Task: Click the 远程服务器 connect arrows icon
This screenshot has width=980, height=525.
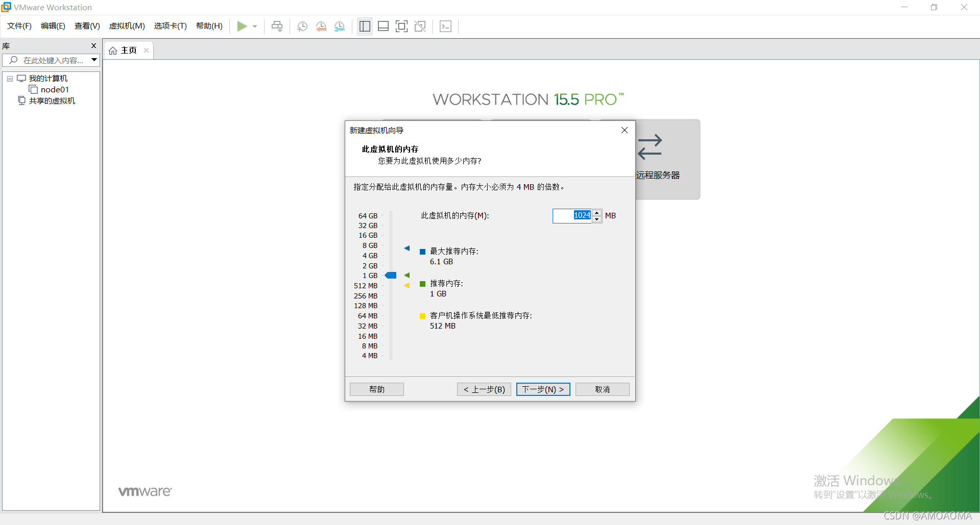Action: 650,146
